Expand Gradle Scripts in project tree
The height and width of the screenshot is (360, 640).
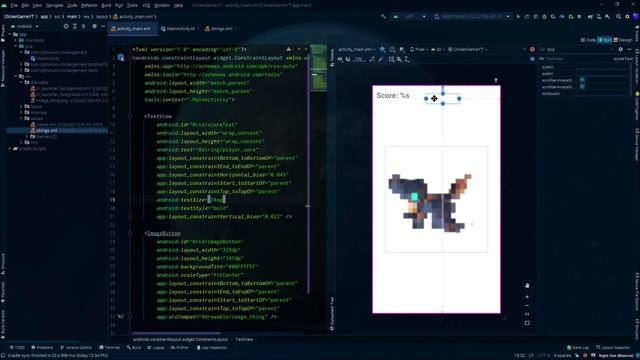pyautogui.click(x=10, y=149)
